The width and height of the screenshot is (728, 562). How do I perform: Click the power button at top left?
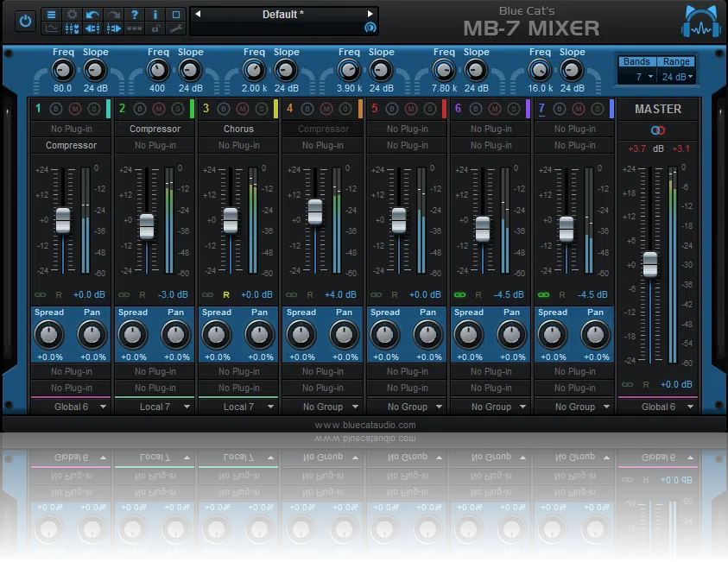[23, 21]
